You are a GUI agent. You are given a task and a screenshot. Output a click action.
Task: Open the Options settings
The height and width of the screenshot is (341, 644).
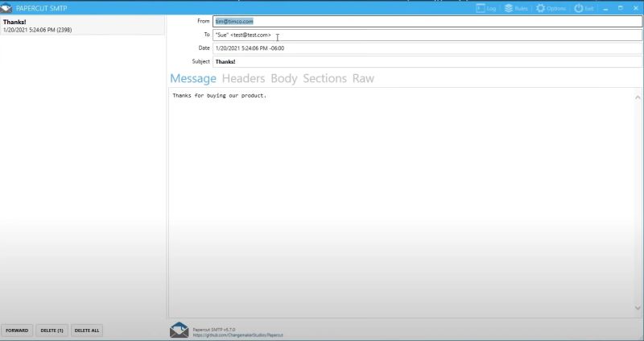pyautogui.click(x=551, y=8)
